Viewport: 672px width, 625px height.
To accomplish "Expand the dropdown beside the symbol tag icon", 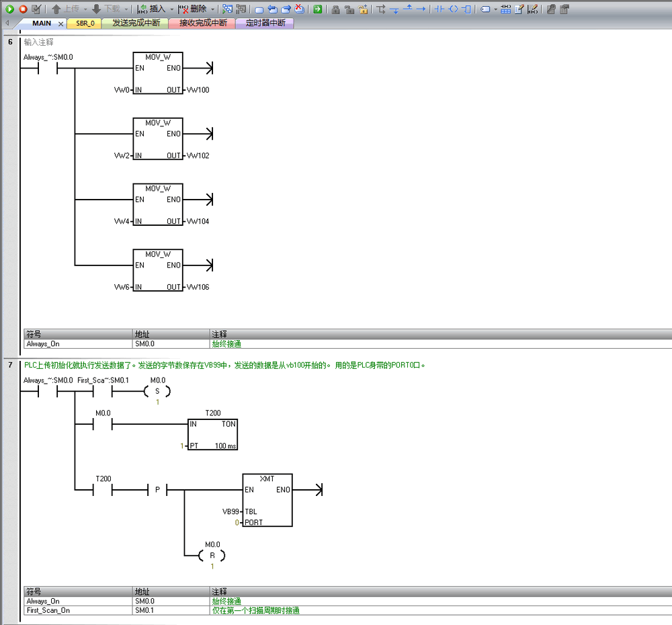I will [x=495, y=9].
